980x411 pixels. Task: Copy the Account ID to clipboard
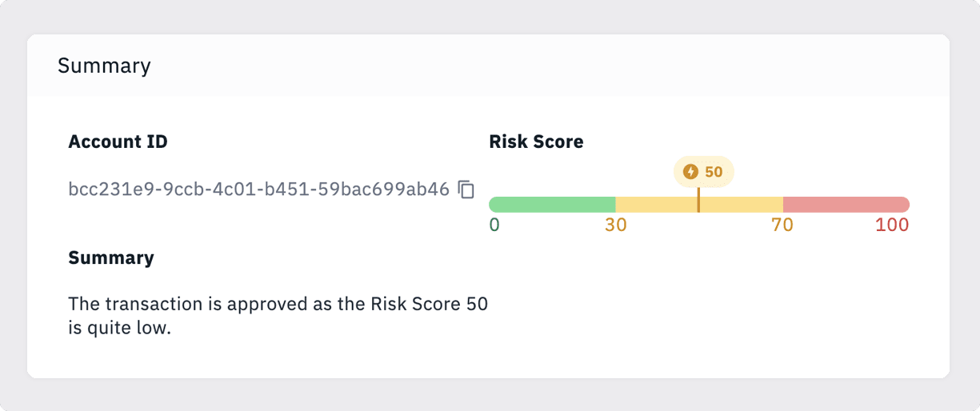click(x=466, y=190)
